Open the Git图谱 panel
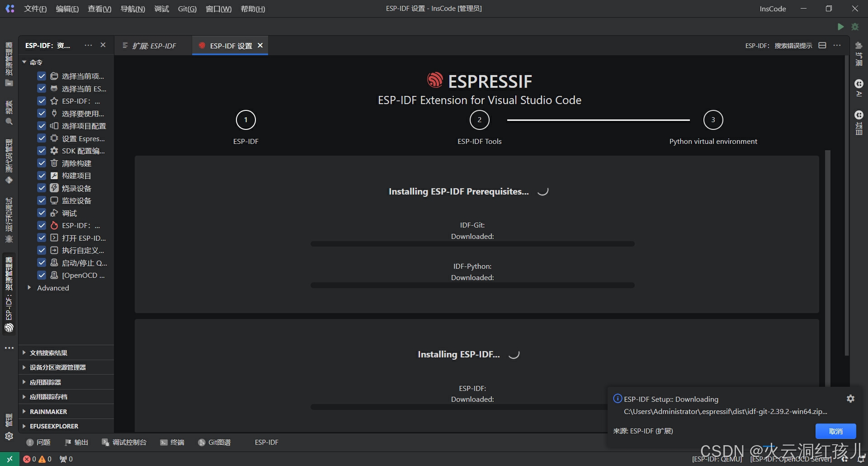This screenshot has width=868, height=466. pos(214,442)
